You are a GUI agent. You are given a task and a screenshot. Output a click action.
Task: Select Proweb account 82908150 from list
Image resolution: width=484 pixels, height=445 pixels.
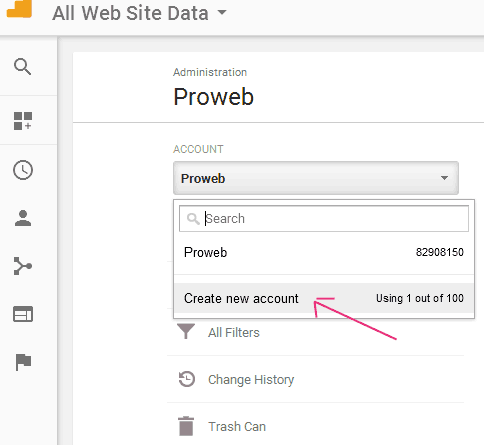click(324, 252)
